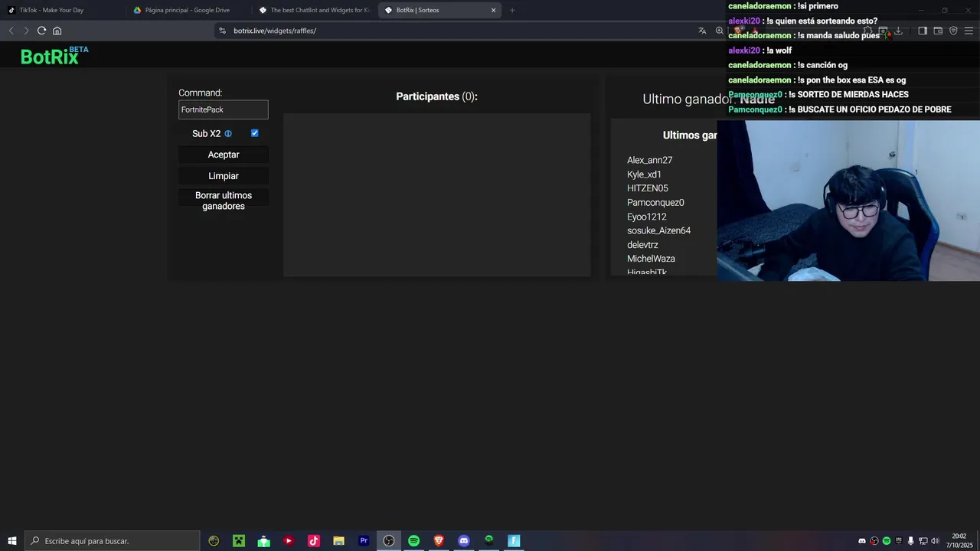Open the red play-button app in taskbar
This screenshot has height=551, width=980.
coord(289,541)
